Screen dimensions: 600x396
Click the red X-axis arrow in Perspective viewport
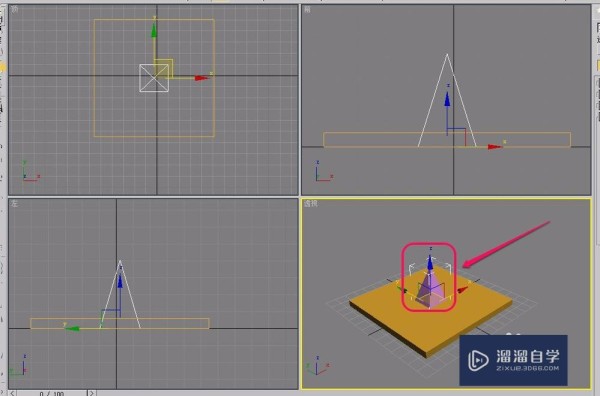[463, 290]
